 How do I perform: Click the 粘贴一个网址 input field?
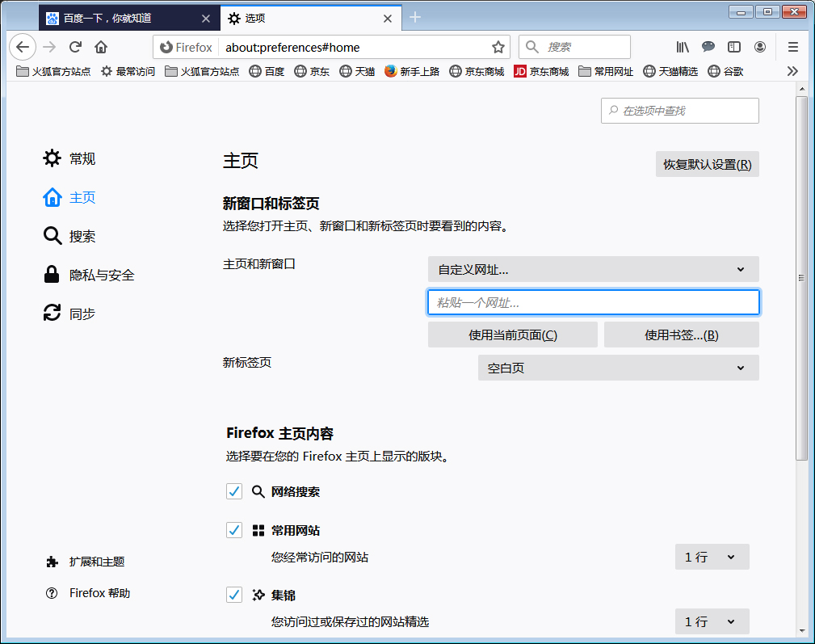point(593,301)
